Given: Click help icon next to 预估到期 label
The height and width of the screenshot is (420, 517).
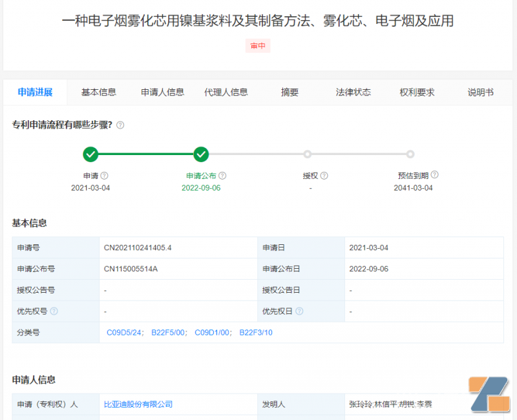Looking at the screenshot, I should tap(434, 174).
